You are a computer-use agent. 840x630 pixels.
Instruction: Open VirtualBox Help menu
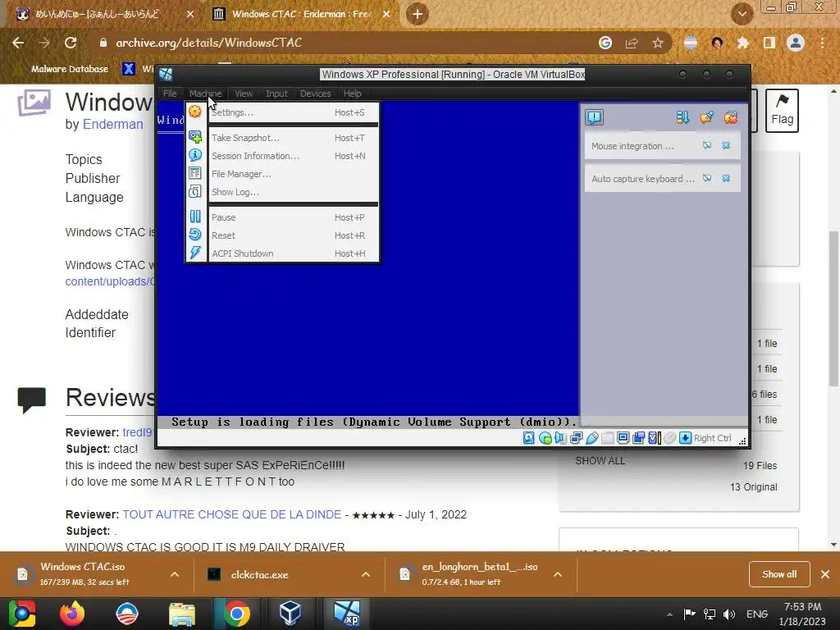[352, 94]
